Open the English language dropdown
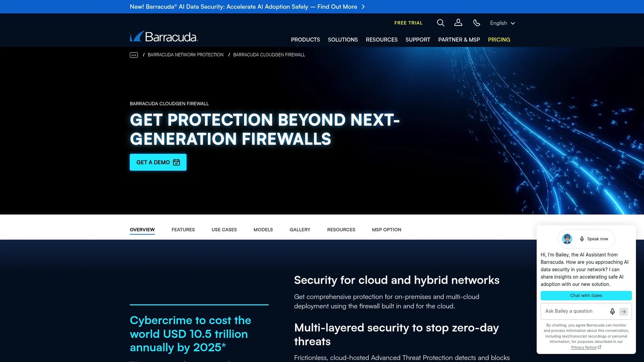The height and width of the screenshot is (362, 644). point(502,23)
